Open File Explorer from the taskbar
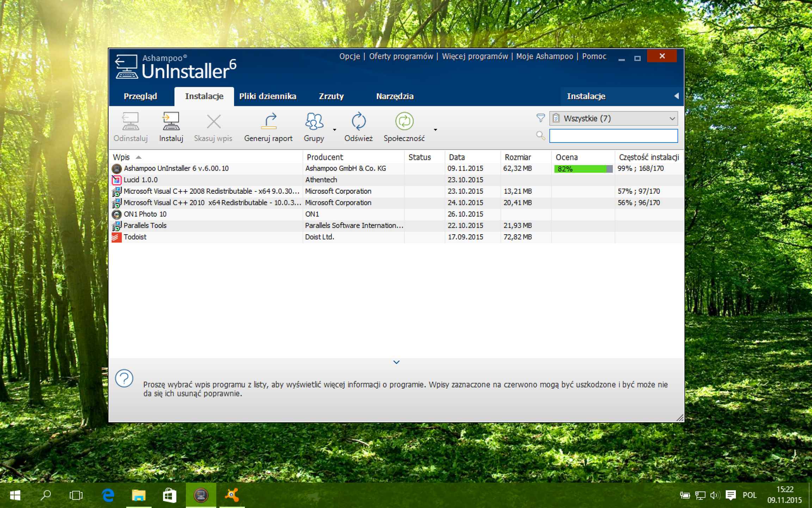This screenshot has width=812, height=508. pos(139,495)
